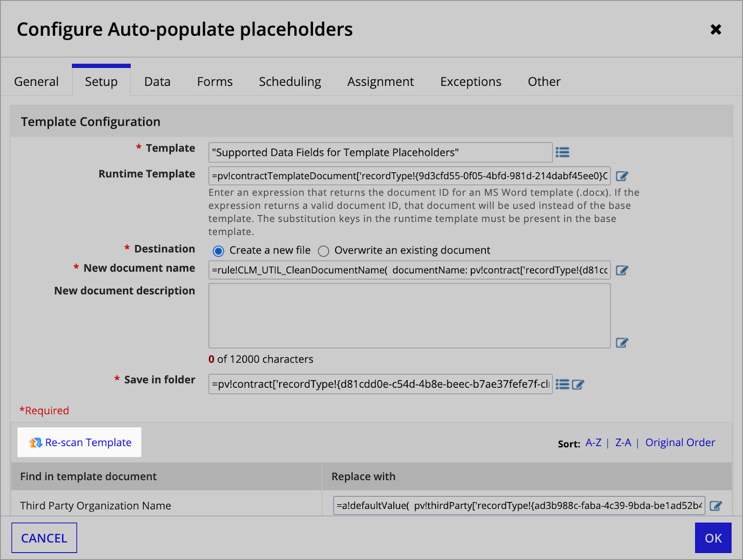Image resolution: width=743 pixels, height=560 pixels.
Task: Close the Configure Auto-populate placeholders dialog
Action: coord(716,30)
